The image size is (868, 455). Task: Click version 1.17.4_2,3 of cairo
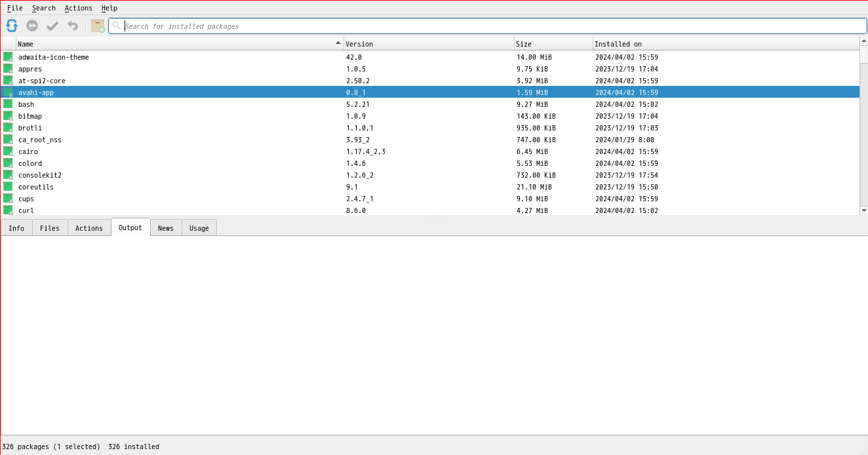pos(366,151)
